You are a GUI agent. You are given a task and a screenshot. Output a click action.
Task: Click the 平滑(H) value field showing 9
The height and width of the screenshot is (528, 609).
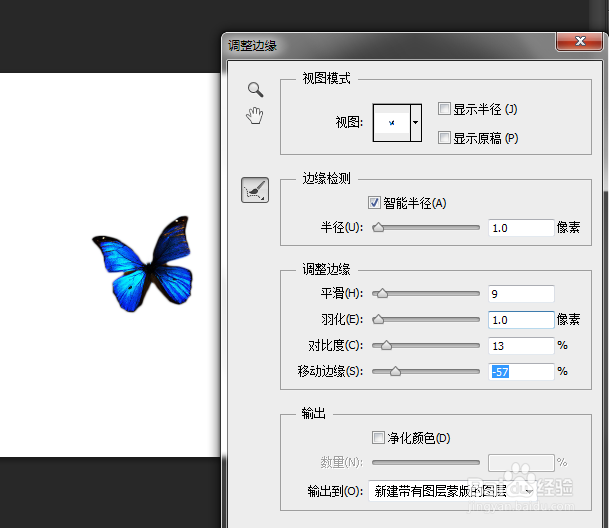tap(521, 294)
